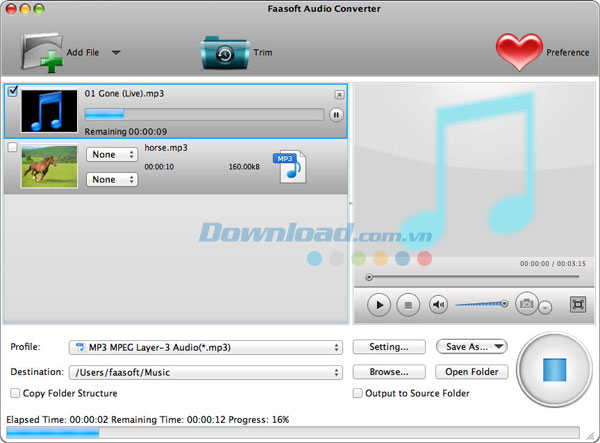Click the Add File folder icon
The image size is (600, 443).
[x=41, y=52]
